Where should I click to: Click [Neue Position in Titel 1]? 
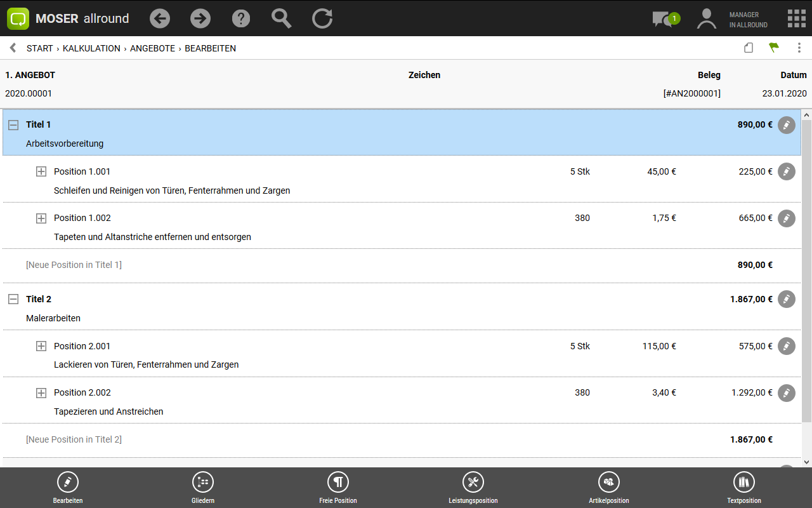[x=74, y=265]
